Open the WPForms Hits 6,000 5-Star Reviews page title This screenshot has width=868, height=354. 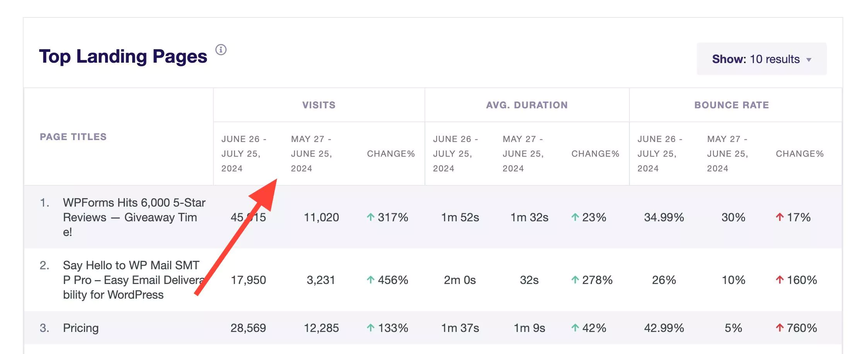pos(134,217)
